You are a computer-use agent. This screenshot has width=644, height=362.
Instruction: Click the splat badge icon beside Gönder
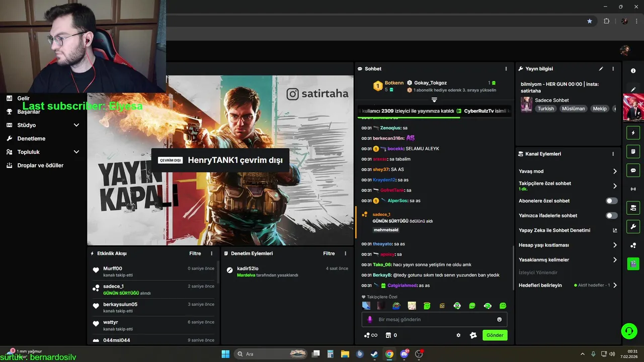tap(473, 335)
